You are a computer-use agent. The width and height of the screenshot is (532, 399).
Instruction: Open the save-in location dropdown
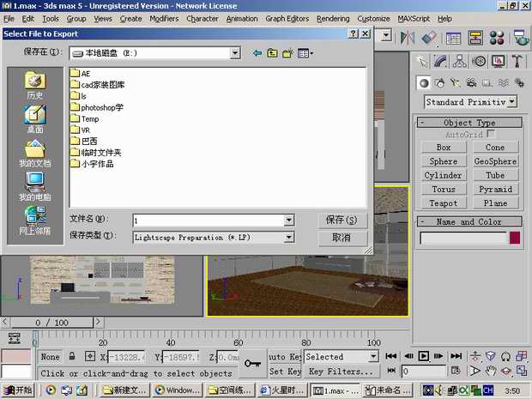(235, 53)
